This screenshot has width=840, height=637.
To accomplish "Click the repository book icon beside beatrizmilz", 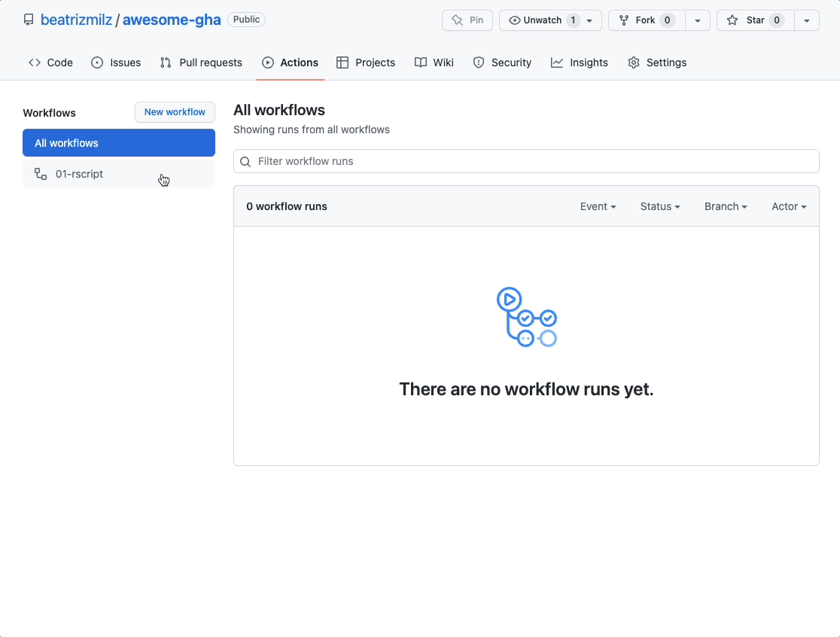I will coord(29,20).
